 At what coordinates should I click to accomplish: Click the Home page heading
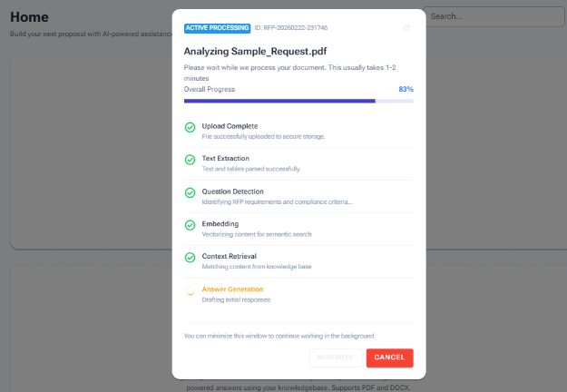pyautogui.click(x=30, y=17)
